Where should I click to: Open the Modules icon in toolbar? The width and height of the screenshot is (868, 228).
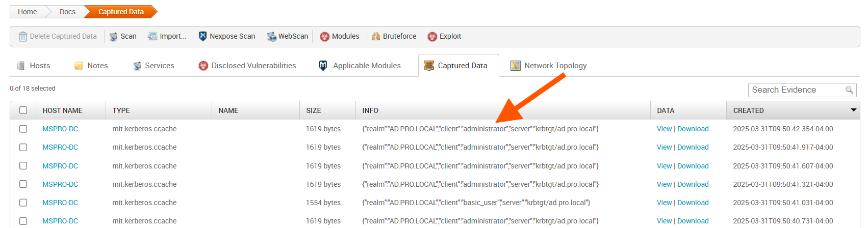[324, 37]
